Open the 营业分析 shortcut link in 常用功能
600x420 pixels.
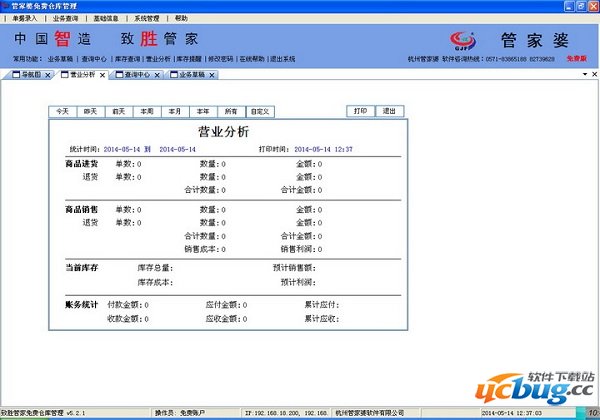coord(158,59)
